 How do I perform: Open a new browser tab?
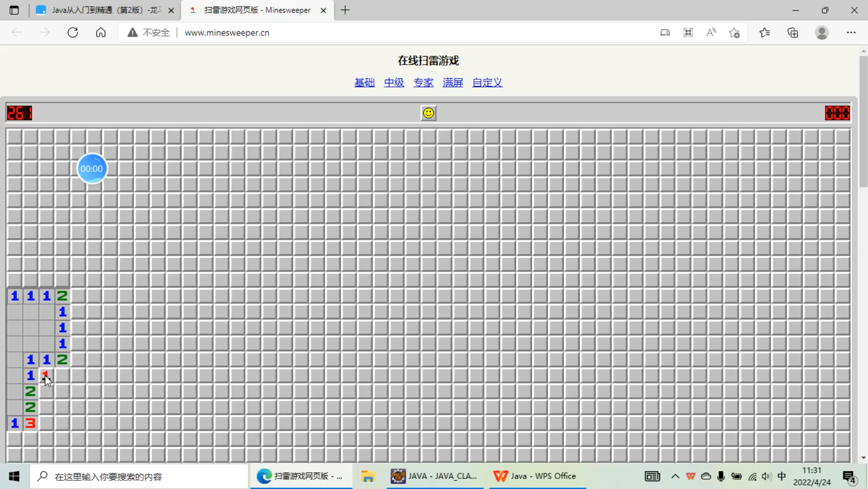[x=345, y=10]
